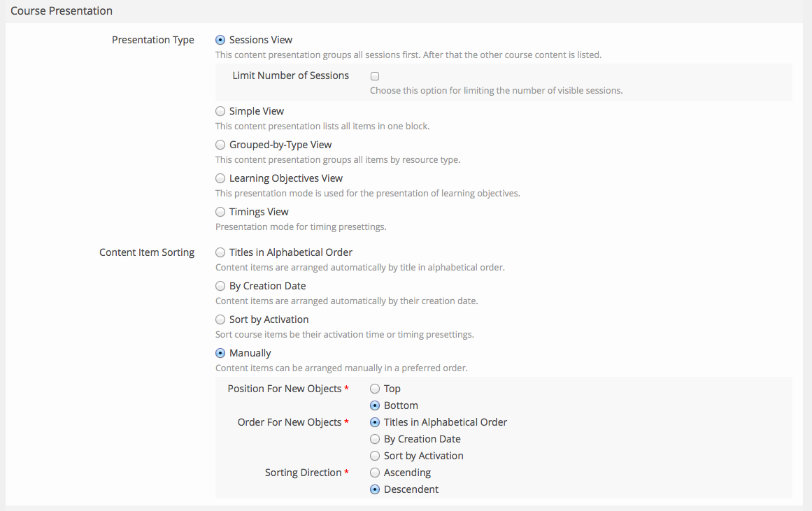Viewport: 812px width, 511px height.
Task: Choose Simple View presentation type
Action: point(220,111)
